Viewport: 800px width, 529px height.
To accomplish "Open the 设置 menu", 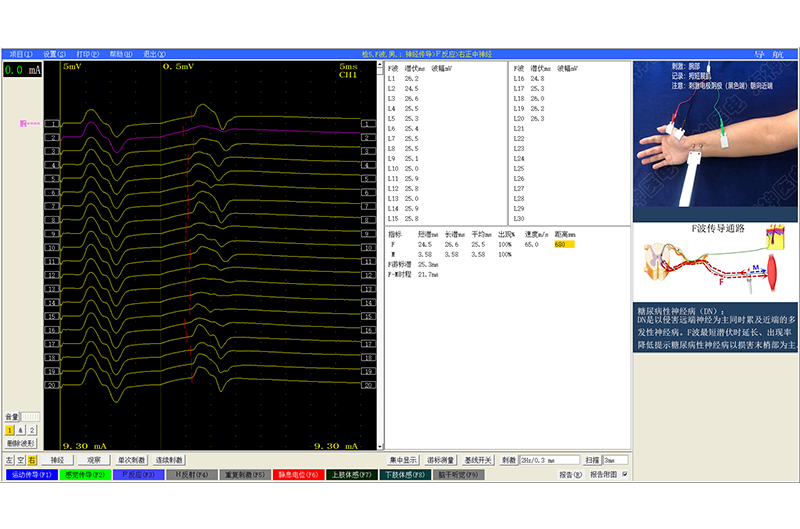I will [x=54, y=54].
